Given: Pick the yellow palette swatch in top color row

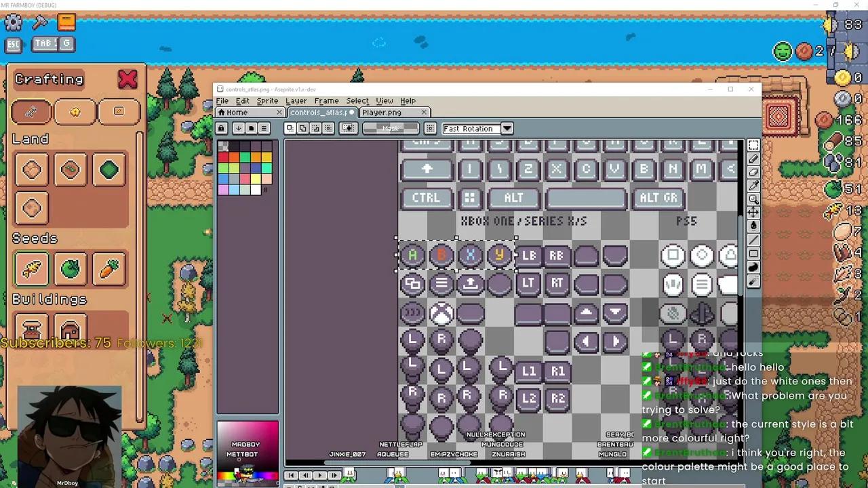Looking at the screenshot, I should click(266, 157).
